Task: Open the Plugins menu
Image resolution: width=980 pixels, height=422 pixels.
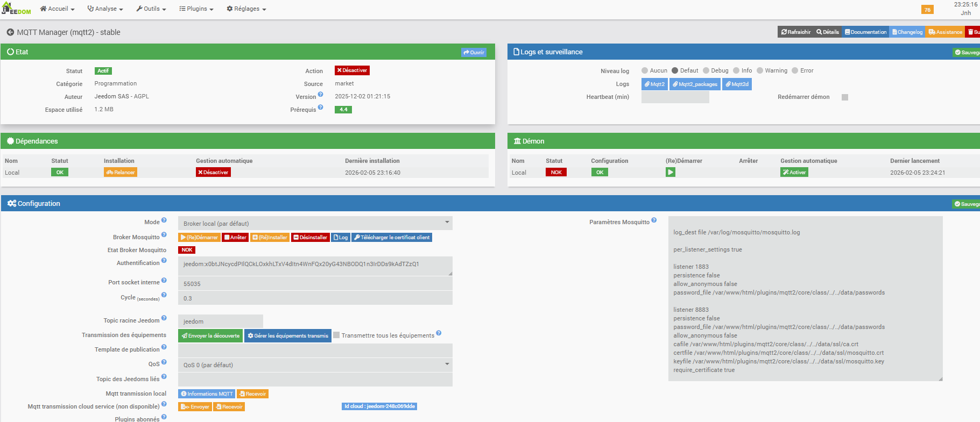Action: (196, 9)
